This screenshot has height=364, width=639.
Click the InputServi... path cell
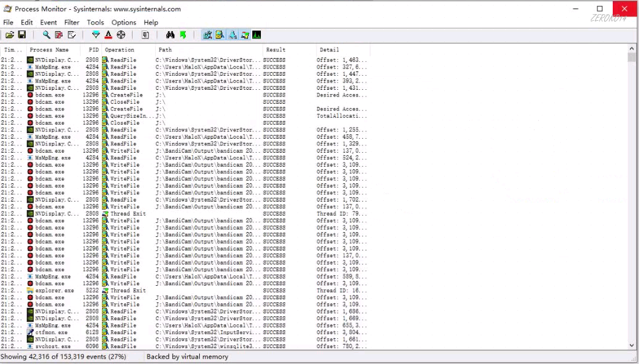208,332
